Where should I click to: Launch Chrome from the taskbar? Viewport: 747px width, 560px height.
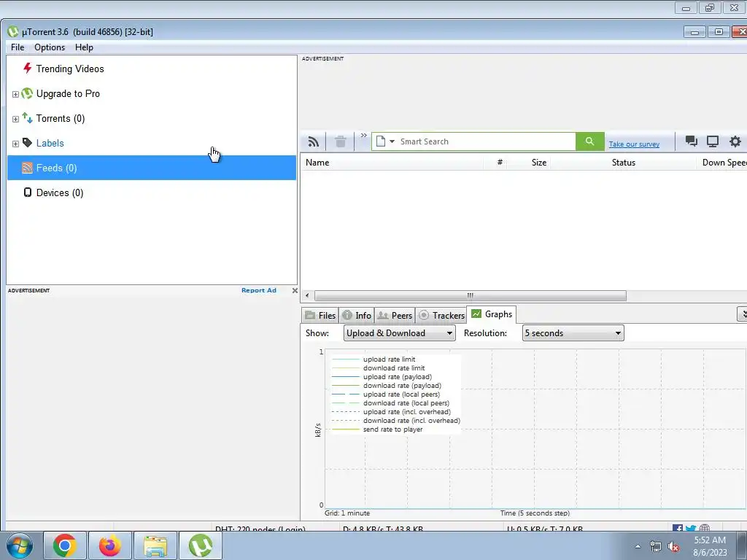click(65, 545)
